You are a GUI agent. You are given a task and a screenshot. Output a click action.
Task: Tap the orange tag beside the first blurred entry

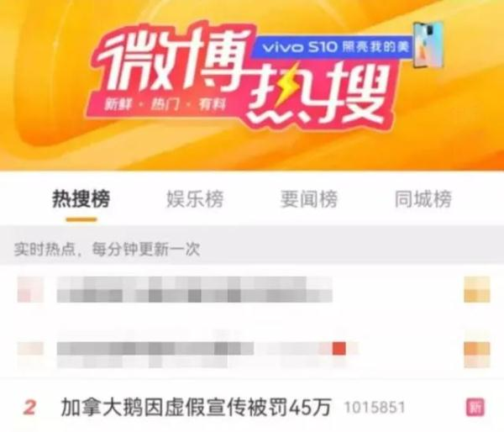(477, 289)
